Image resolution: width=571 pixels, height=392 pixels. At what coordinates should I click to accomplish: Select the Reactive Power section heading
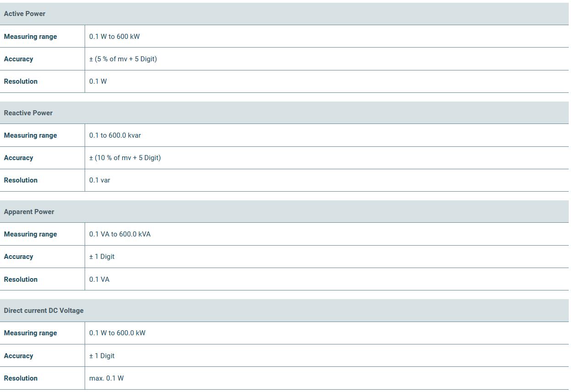(28, 113)
